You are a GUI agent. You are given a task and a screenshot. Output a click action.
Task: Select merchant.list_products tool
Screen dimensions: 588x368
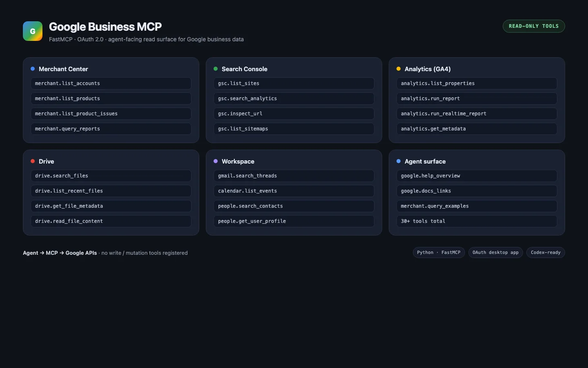pyautogui.click(x=111, y=99)
